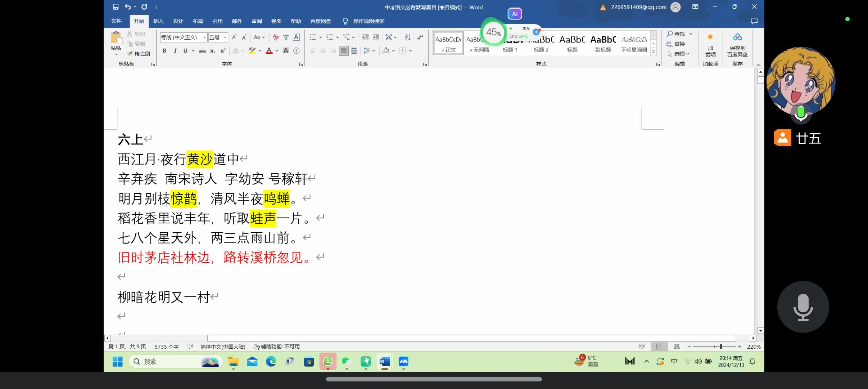The width and height of the screenshot is (868, 389).
Task: Toggle Show paragraph marks button
Action: [x=420, y=37]
